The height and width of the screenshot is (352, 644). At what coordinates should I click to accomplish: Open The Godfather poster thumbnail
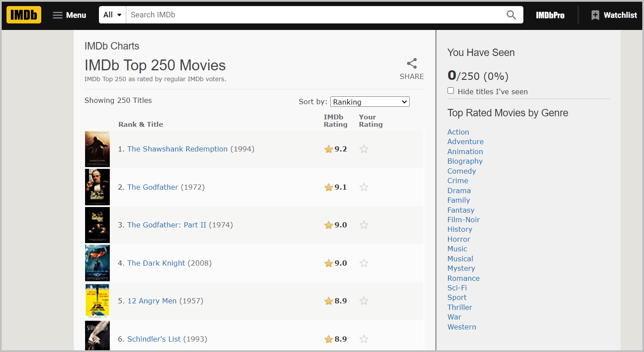pos(97,187)
